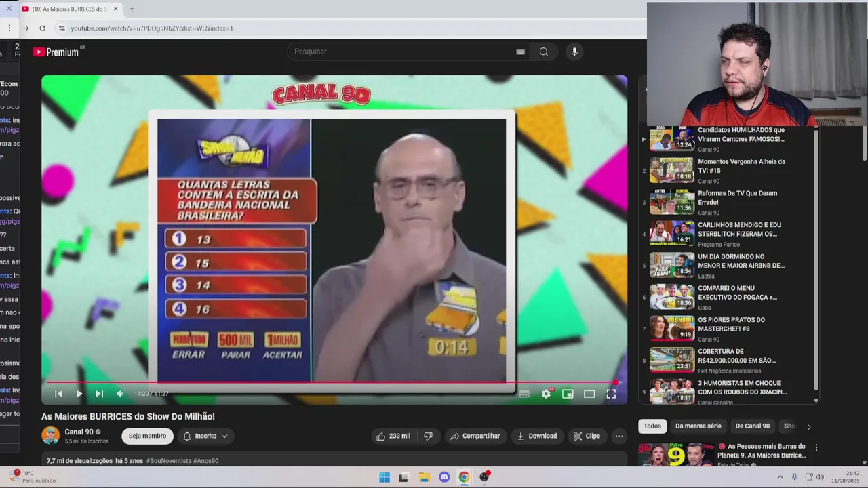Select the Todos filter chip
The width and height of the screenshot is (868, 488).
coord(652,426)
